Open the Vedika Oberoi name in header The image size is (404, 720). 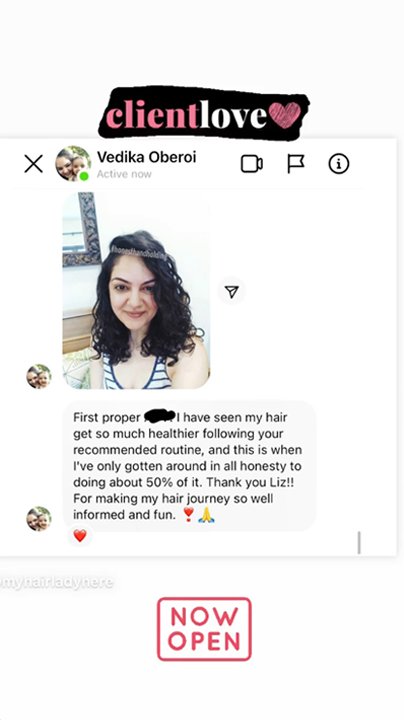click(146, 158)
